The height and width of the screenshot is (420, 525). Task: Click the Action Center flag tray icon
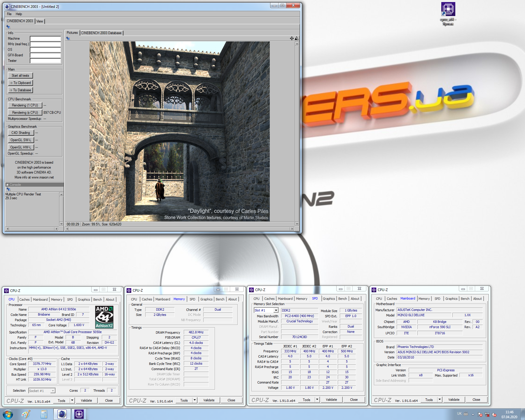[x=480, y=414]
